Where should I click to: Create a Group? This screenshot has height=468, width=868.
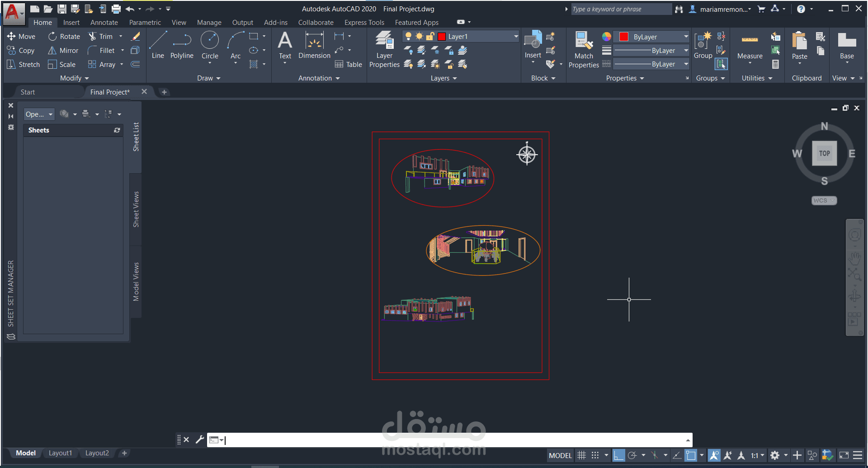pos(703,45)
